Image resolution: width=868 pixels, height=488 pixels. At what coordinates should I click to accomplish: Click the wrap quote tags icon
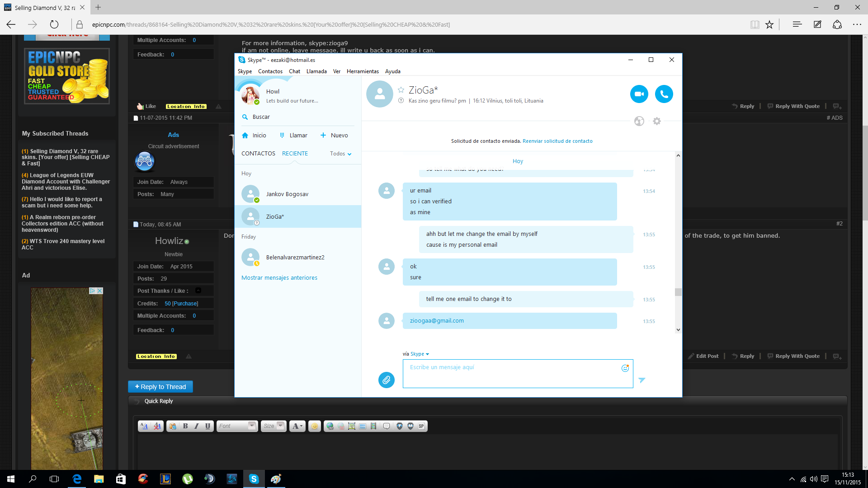click(387, 426)
